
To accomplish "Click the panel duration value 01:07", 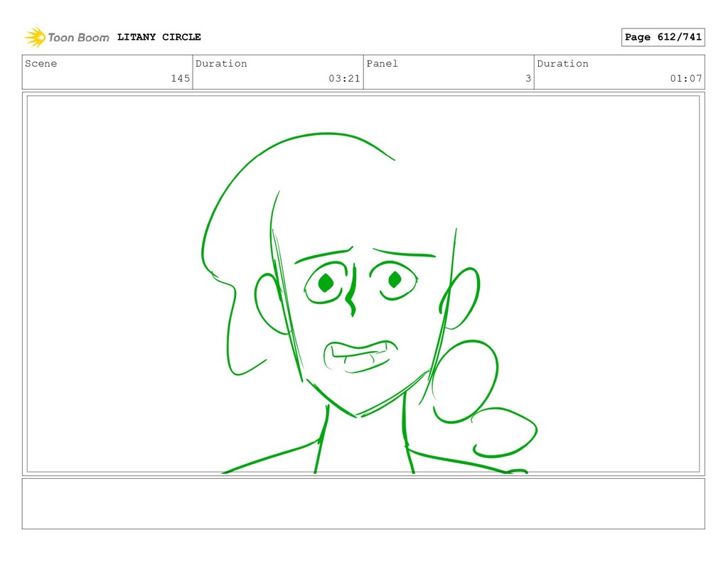I will (686, 78).
